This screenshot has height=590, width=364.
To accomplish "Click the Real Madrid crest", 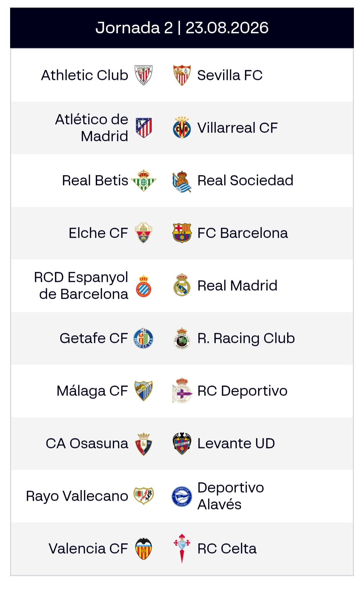I will coord(182,285).
